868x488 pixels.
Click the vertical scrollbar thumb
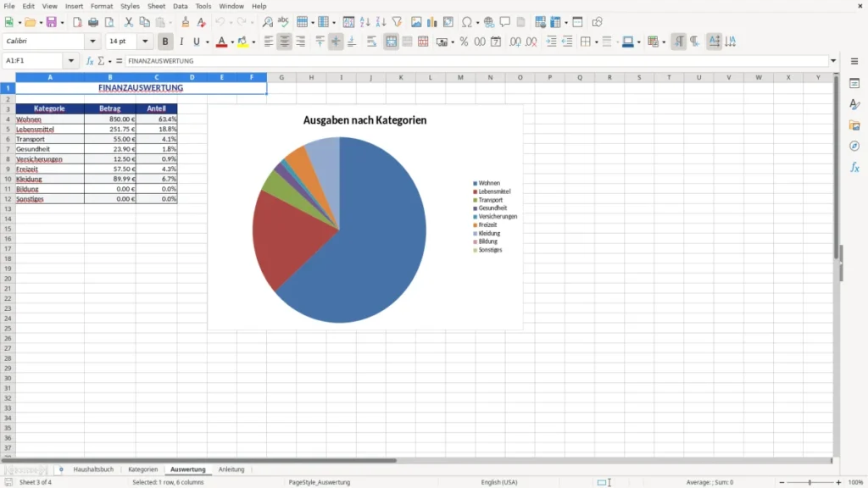point(836,169)
